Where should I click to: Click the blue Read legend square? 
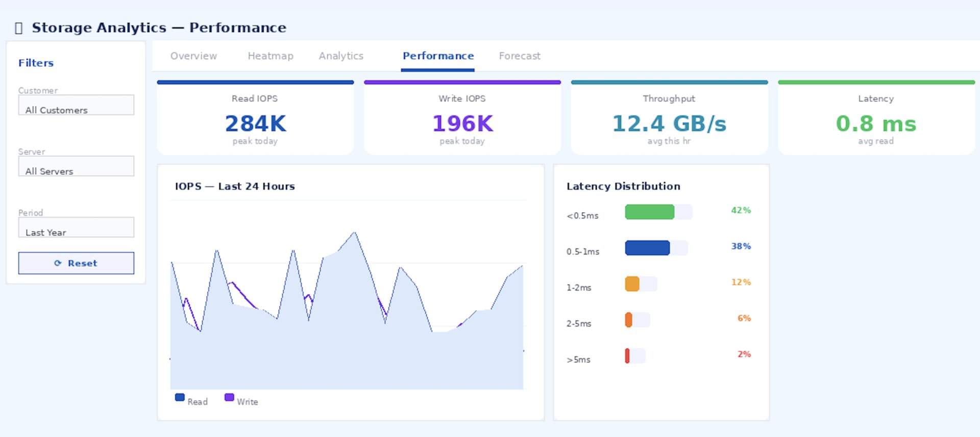click(180, 397)
